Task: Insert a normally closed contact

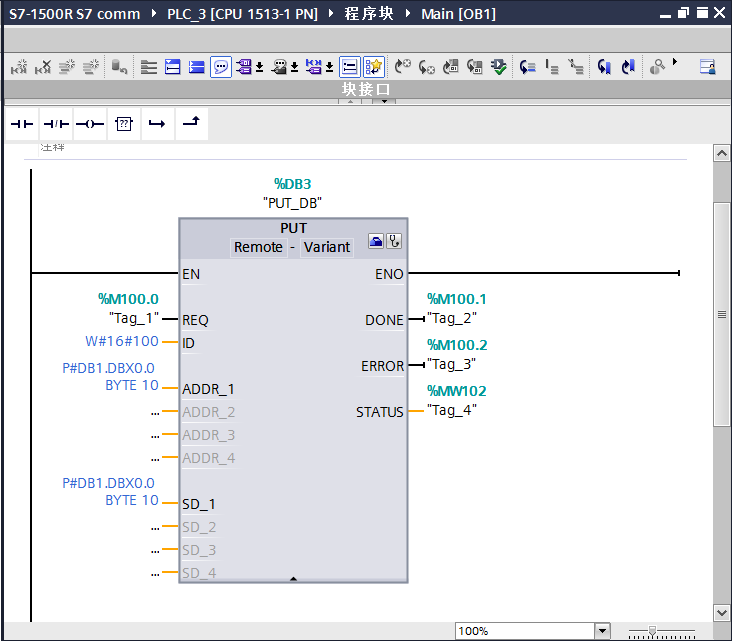Action: pyautogui.click(x=56, y=124)
